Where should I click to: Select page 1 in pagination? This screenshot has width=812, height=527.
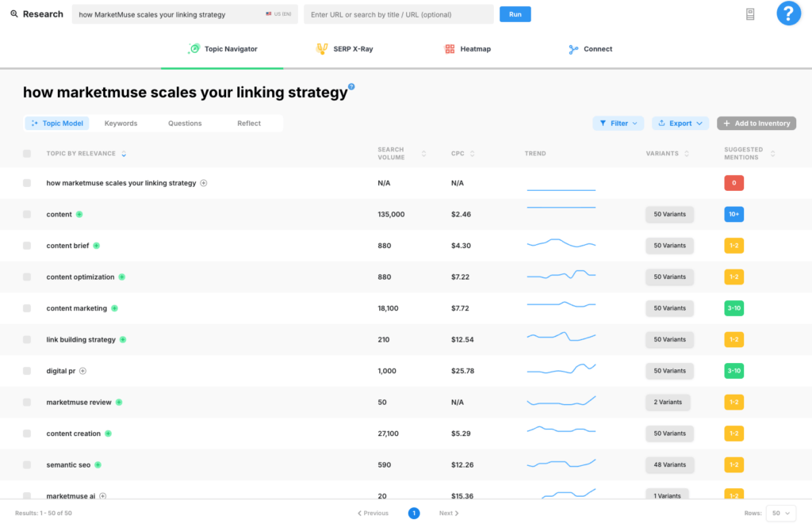414,513
